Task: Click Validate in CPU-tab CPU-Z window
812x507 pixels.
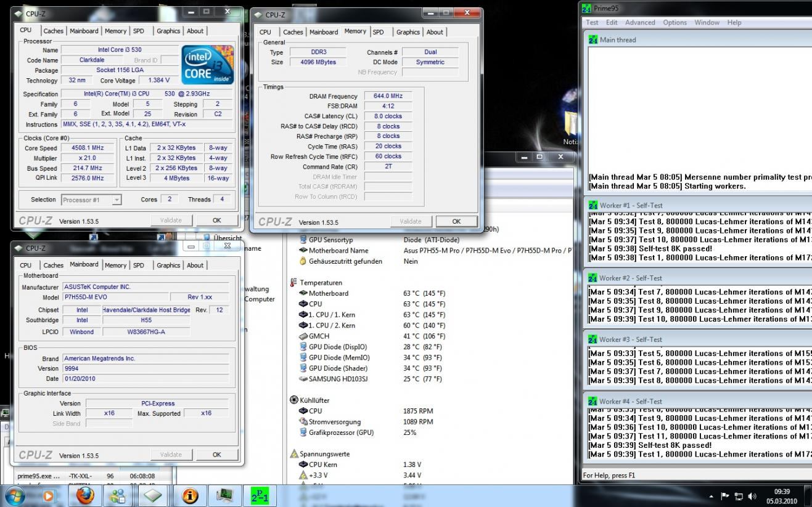Action: pos(171,220)
